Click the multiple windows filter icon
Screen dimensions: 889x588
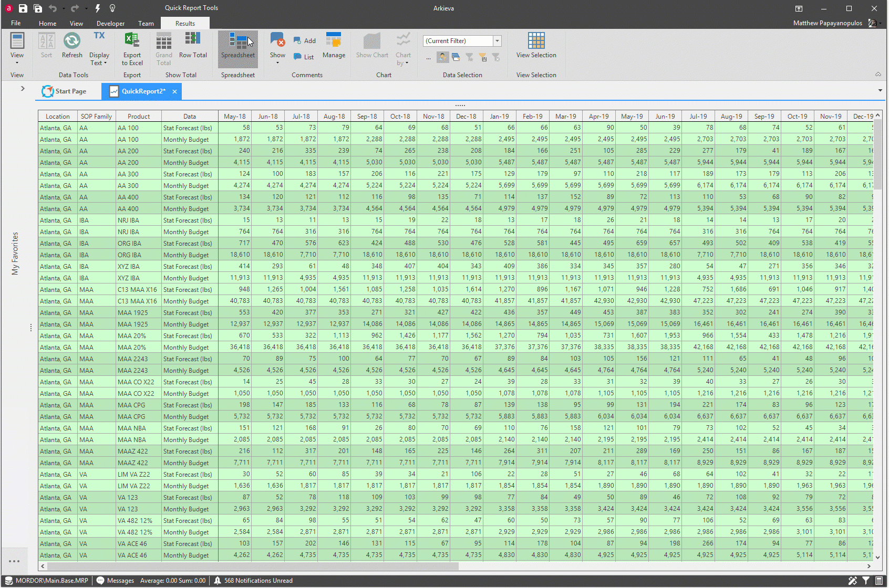(x=456, y=57)
